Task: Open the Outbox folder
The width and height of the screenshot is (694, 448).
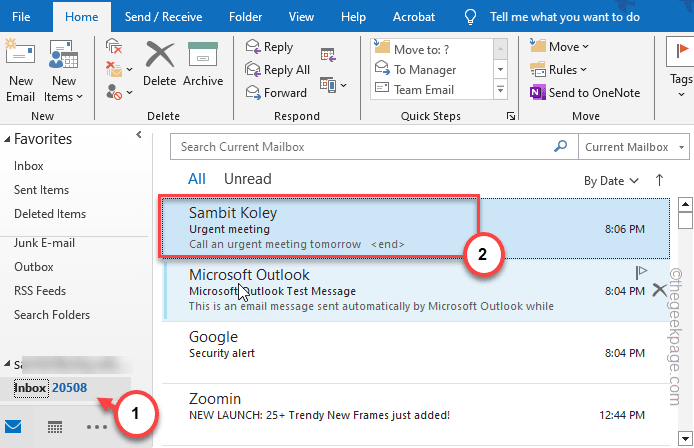Action: 33,267
